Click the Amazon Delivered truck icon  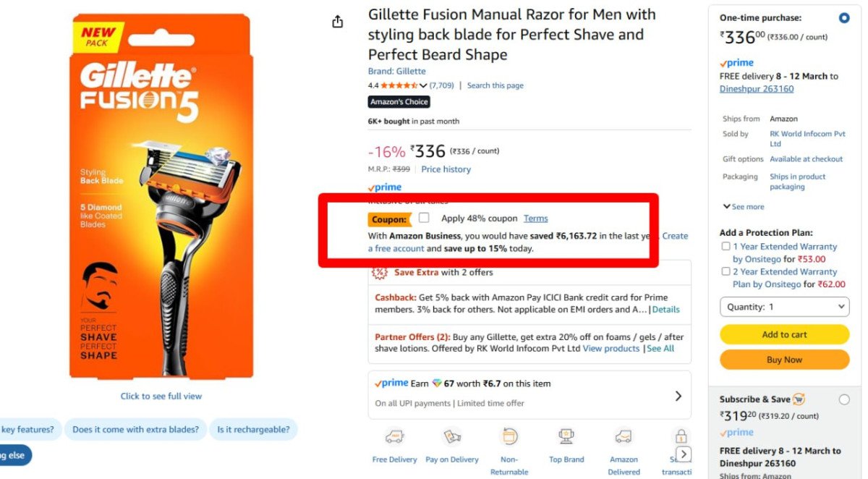pyautogui.click(x=624, y=437)
